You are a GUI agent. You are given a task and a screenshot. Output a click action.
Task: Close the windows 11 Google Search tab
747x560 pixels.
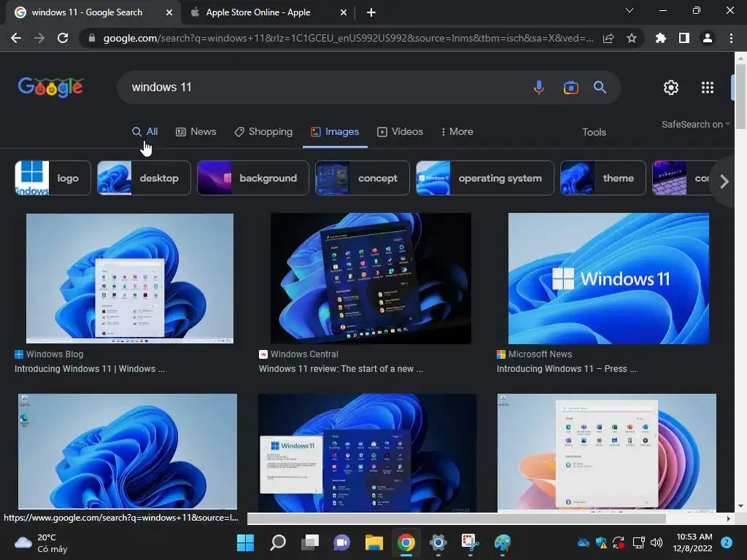pyautogui.click(x=169, y=12)
